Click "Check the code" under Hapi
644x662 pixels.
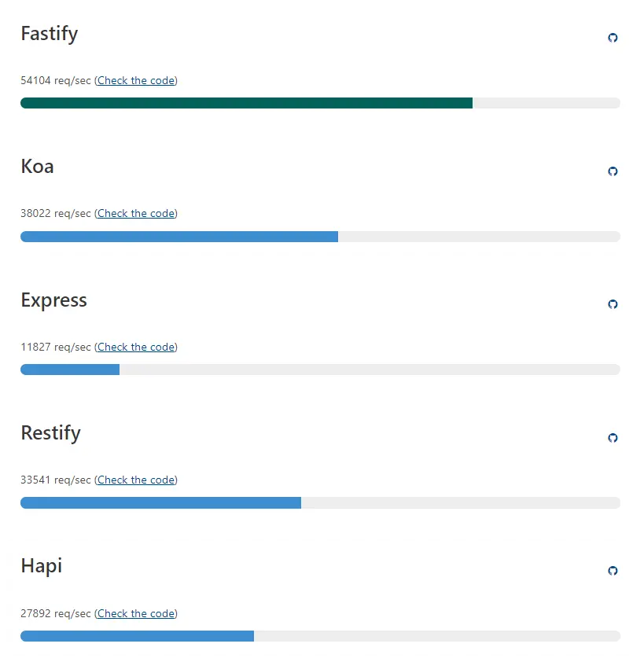135,613
